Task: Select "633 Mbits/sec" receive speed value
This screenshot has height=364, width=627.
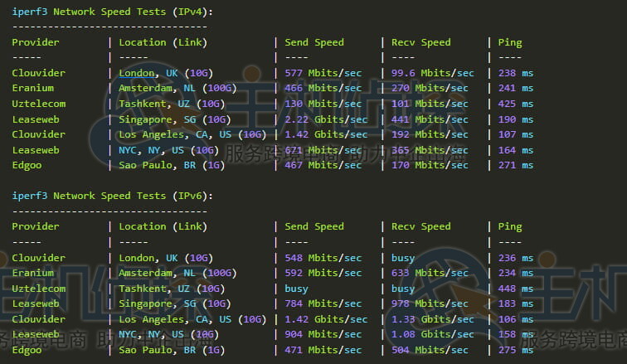Action: (430, 273)
